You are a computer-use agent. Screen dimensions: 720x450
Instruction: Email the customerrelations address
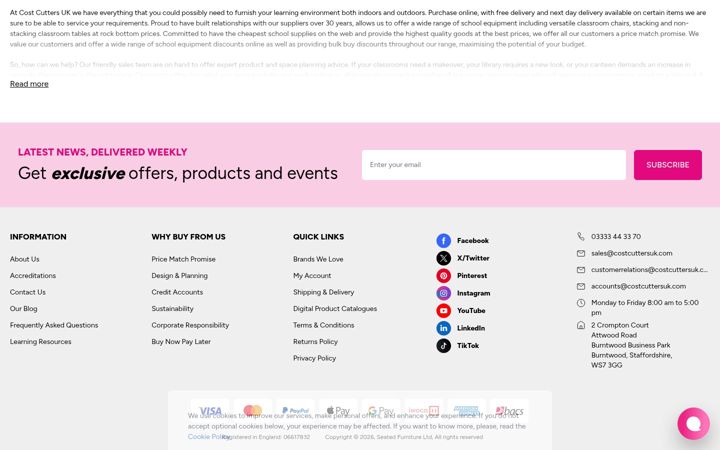tap(649, 270)
